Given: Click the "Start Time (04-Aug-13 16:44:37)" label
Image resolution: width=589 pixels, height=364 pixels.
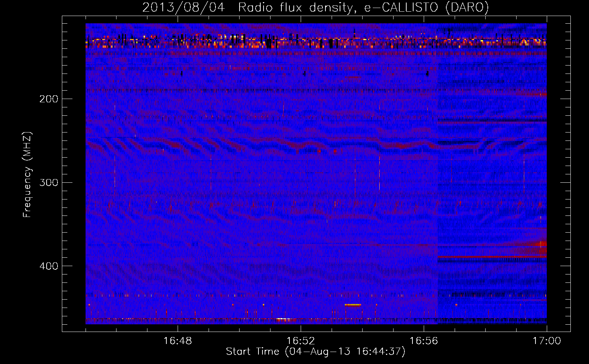Looking at the screenshot, I should (x=316, y=352).
